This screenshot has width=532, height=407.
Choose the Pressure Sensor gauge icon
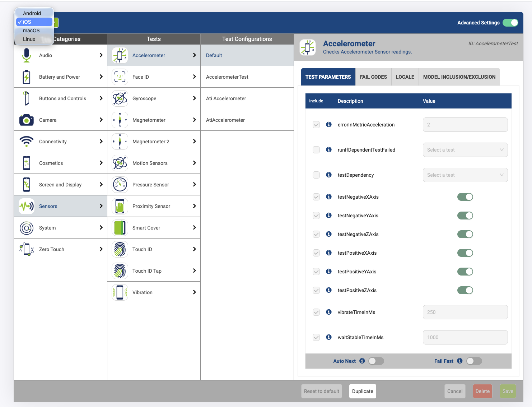120,185
